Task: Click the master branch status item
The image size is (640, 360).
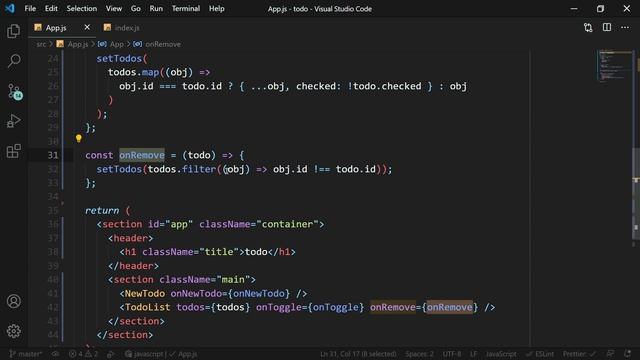Action: [25, 354]
